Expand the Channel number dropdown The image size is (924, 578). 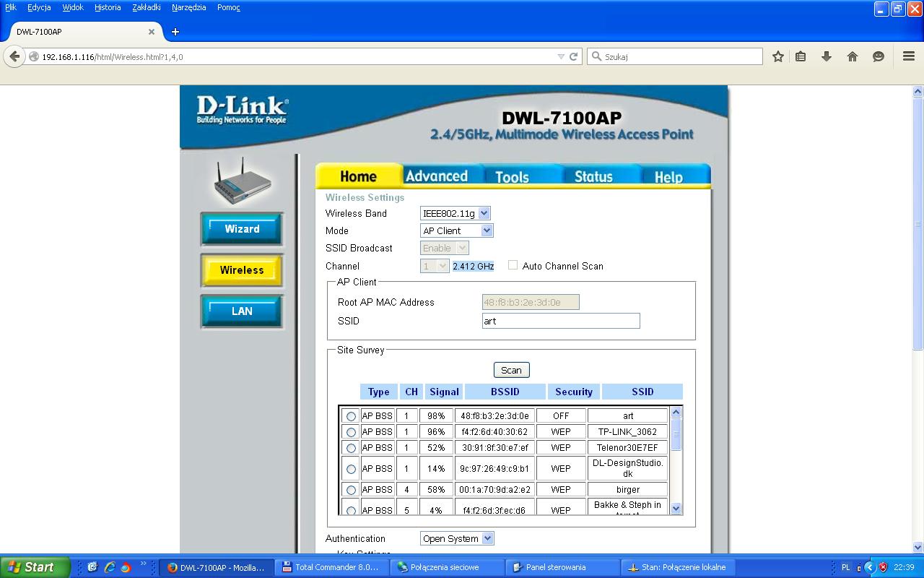pyautogui.click(x=435, y=266)
